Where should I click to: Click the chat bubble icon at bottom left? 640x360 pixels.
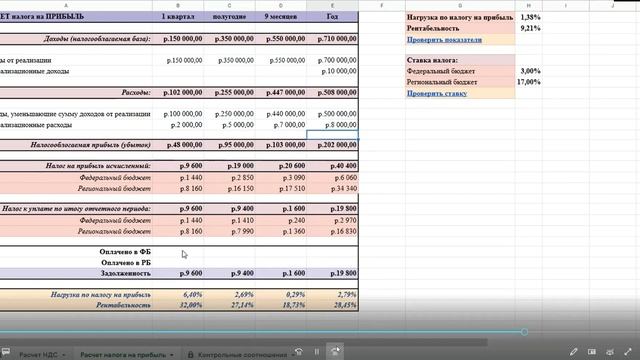point(6,352)
